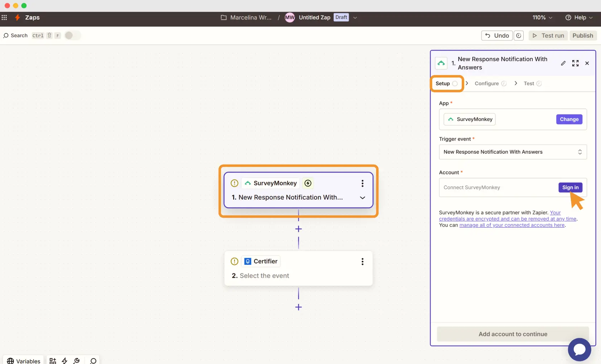Close the step editor panel
The width and height of the screenshot is (601, 364).
[x=587, y=63]
